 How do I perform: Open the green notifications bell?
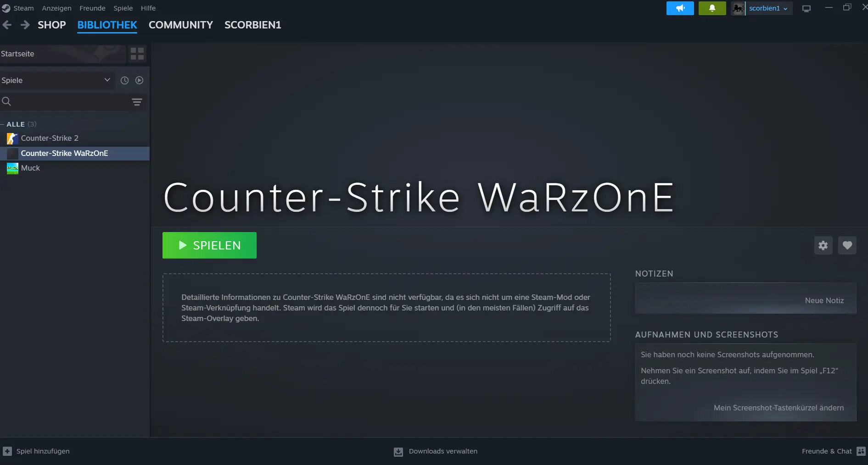pos(712,8)
